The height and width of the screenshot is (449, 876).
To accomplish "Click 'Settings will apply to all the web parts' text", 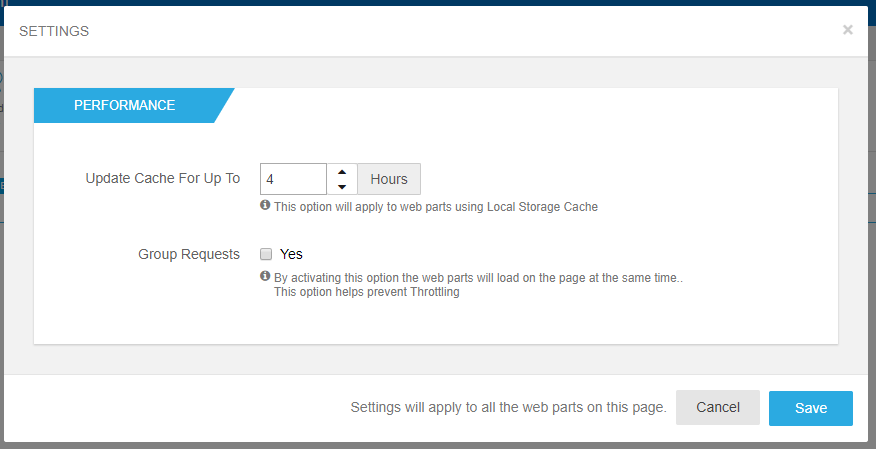I will pos(508,408).
